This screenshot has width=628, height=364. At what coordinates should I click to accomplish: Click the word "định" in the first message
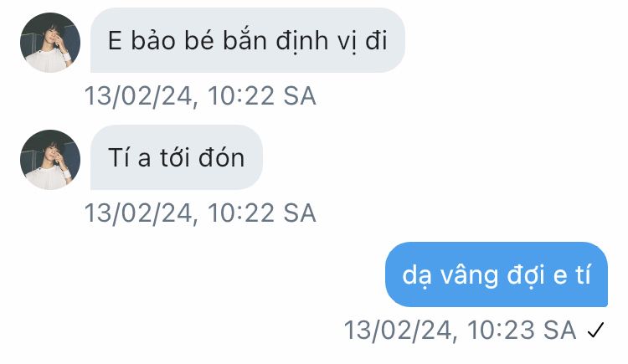point(302,42)
